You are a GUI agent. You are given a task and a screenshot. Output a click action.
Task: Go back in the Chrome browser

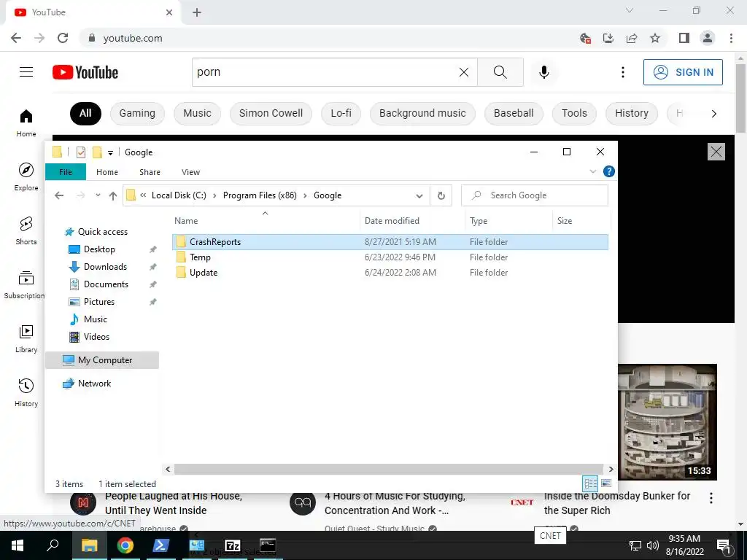point(16,38)
